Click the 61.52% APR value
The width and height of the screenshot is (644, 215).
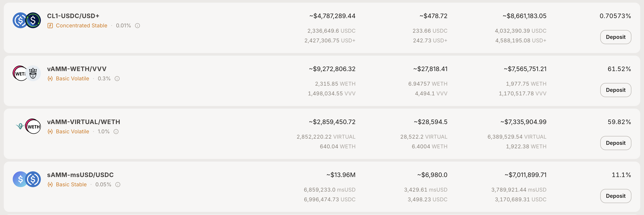(x=619, y=69)
